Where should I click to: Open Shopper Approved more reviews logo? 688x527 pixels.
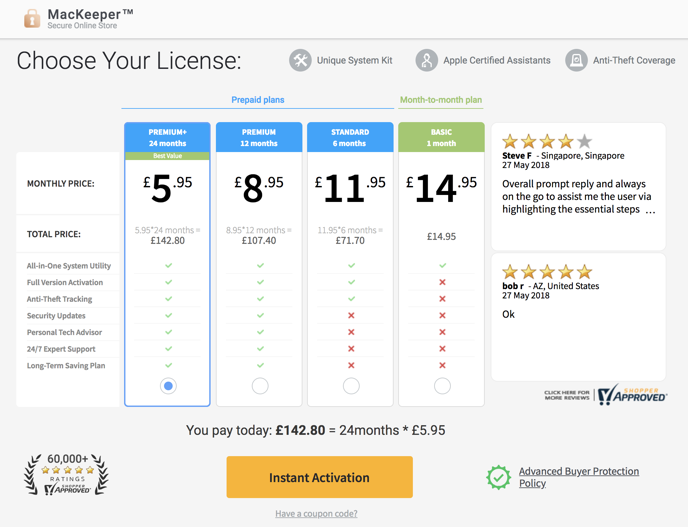(606, 395)
